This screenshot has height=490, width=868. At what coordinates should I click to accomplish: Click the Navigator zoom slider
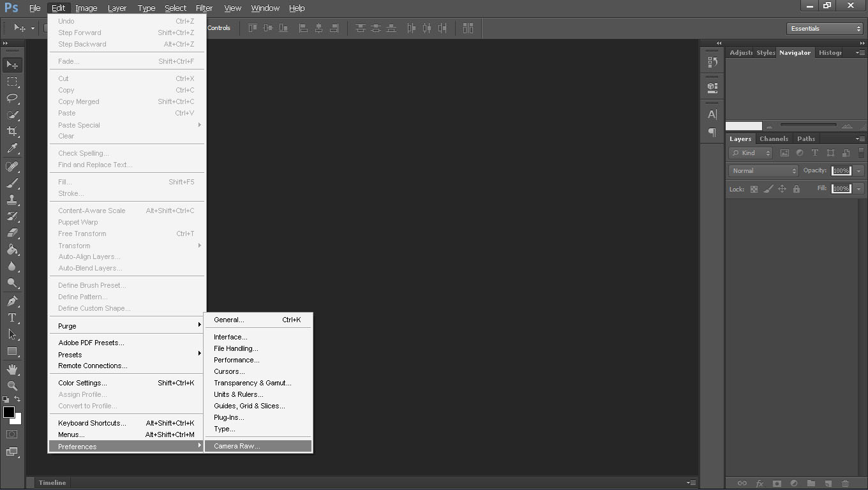808,125
